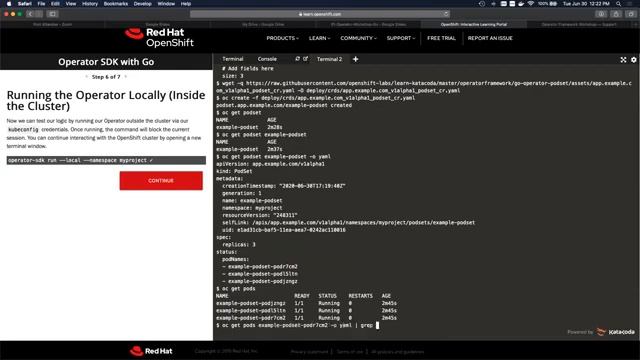This screenshot has height=360, width=640.
Task: Open the Window menu
Action: (x=166, y=4)
